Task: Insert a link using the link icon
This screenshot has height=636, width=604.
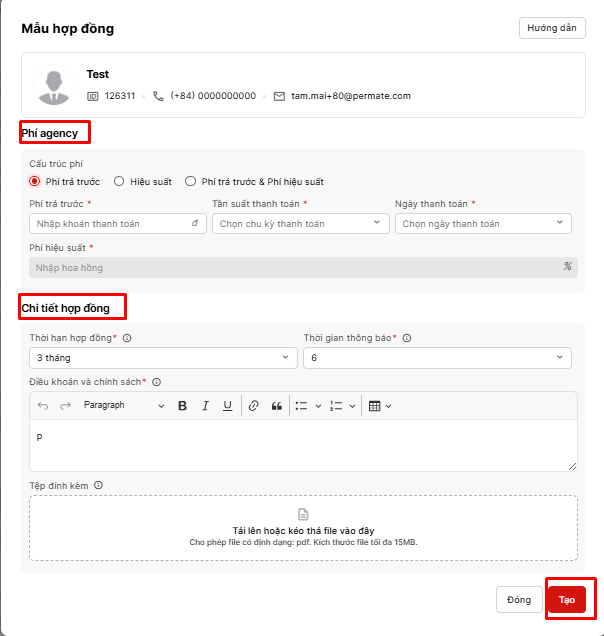Action: point(254,406)
